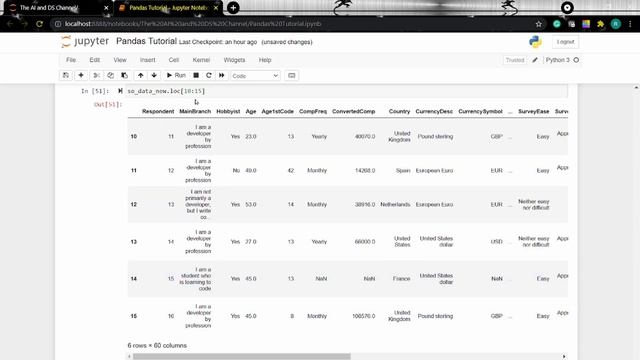This screenshot has width=640, height=360.
Task: Click the Python 3 kernel indicator circle
Action: tap(576, 60)
